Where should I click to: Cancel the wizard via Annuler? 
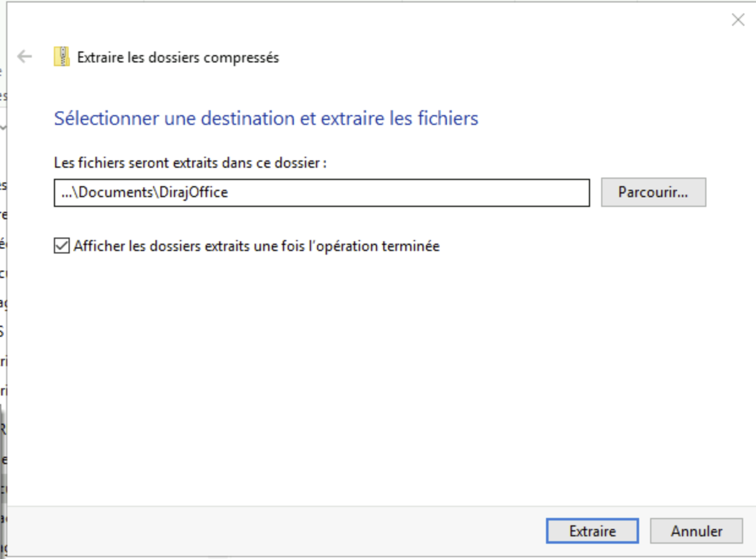click(x=697, y=531)
